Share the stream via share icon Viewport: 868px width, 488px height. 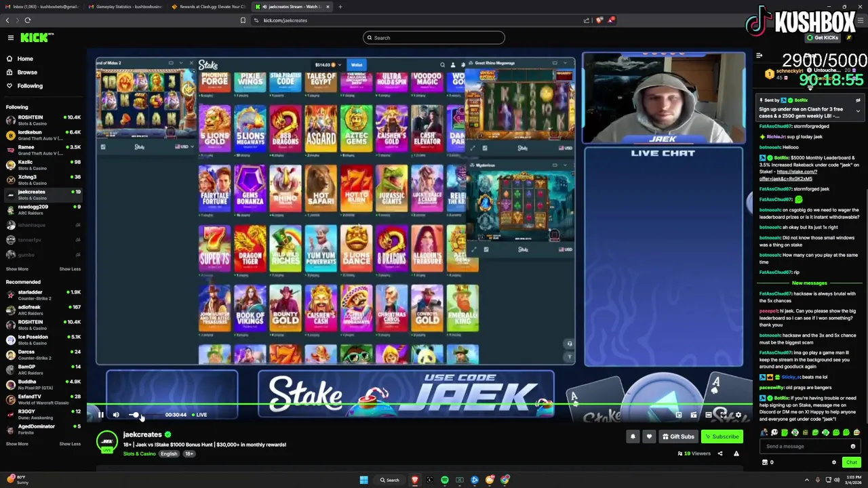(x=720, y=453)
